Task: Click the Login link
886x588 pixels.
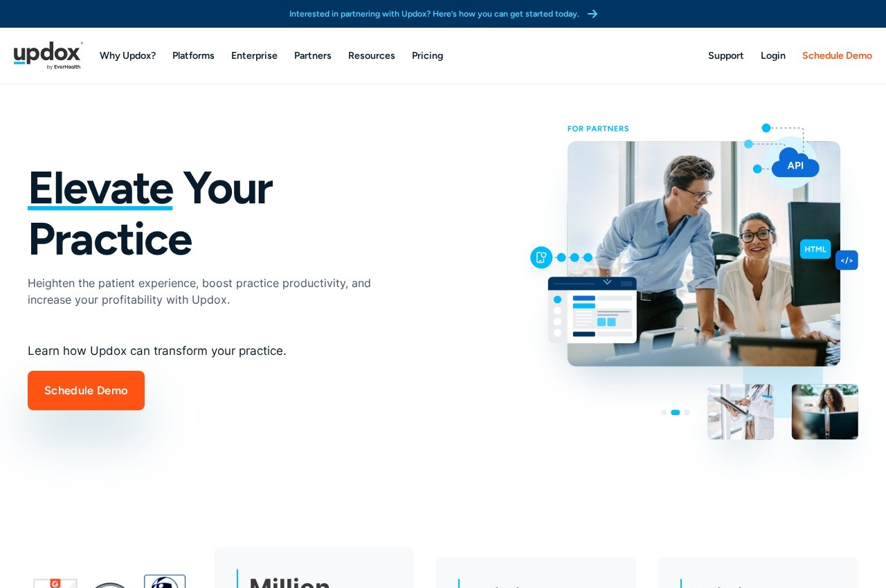Action: (773, 55)
